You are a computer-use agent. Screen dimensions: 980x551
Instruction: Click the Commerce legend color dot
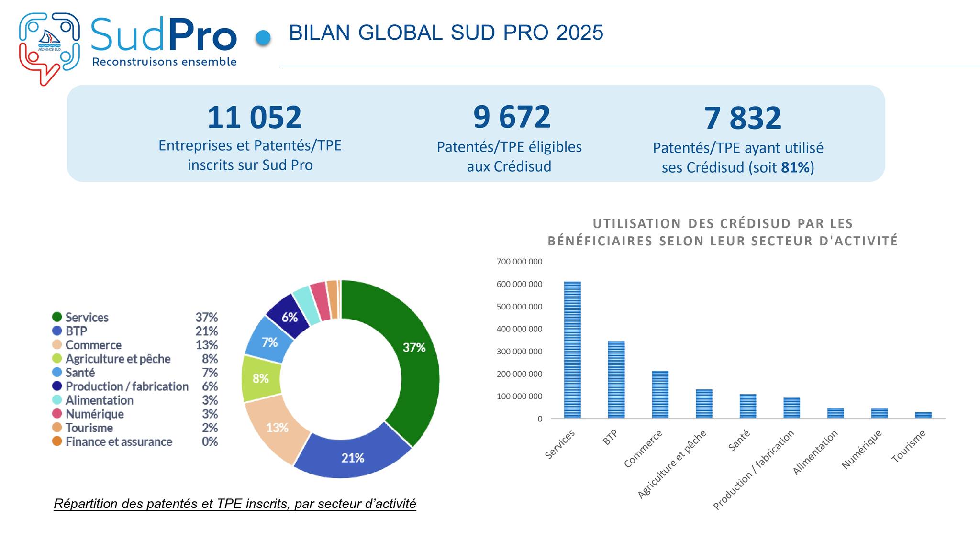[57, 345]
